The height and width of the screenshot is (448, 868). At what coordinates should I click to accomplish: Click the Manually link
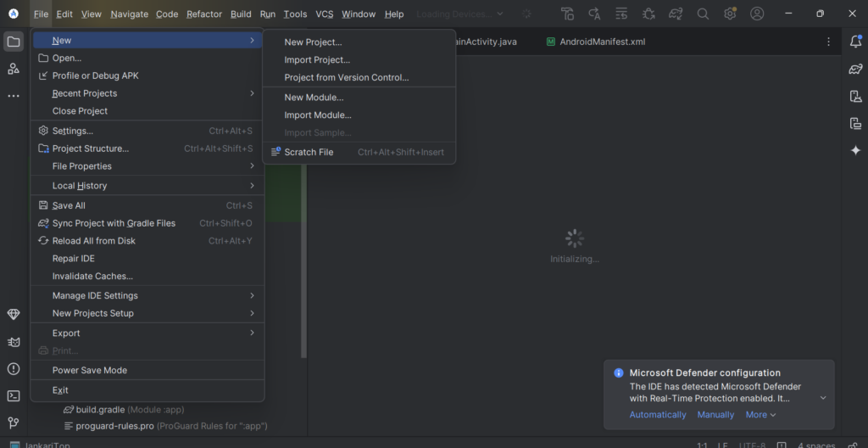pos(715,415)
